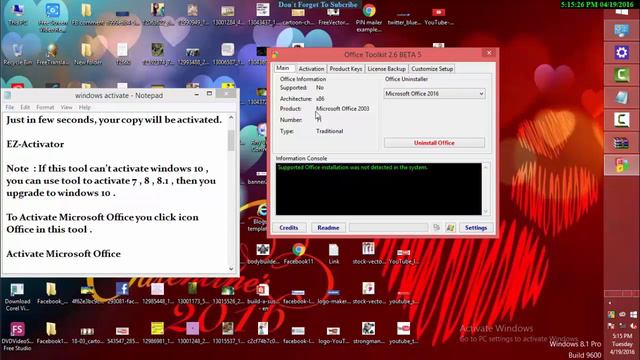Open PIN mailer example Chrome shortcut
640x360 pixels.
point(369,18)
